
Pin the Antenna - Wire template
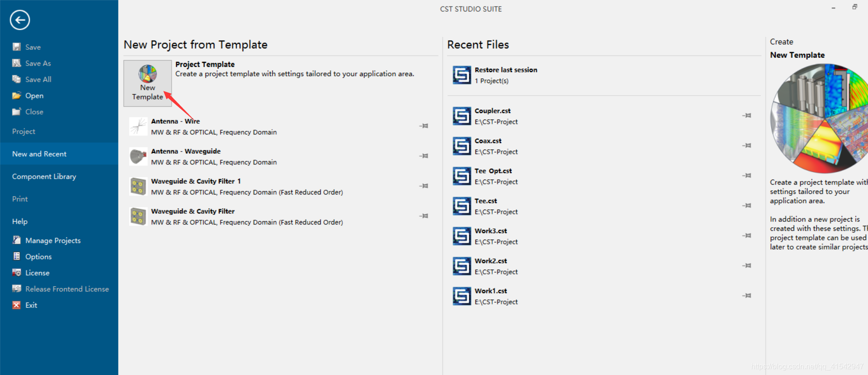point(424,126)
